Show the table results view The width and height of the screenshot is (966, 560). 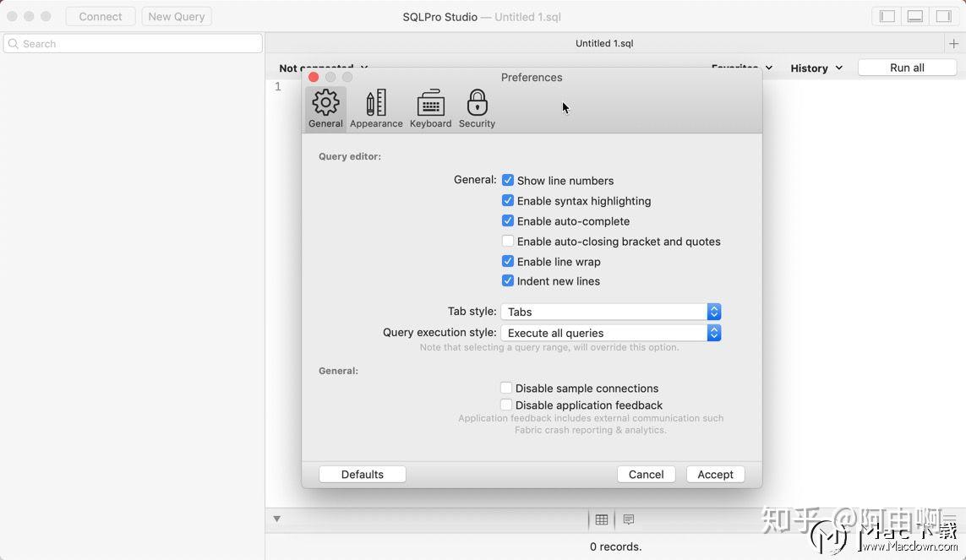click(x=603, y=519)
